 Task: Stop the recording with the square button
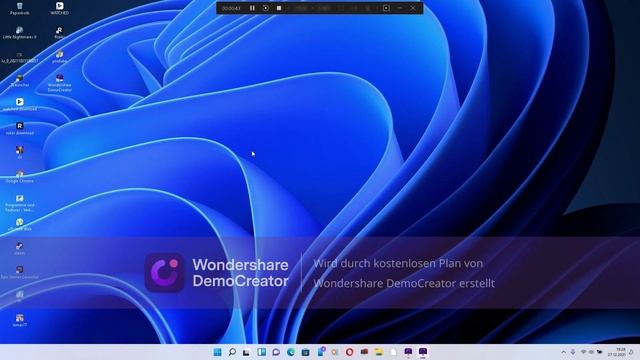click(x=279, y=8)
